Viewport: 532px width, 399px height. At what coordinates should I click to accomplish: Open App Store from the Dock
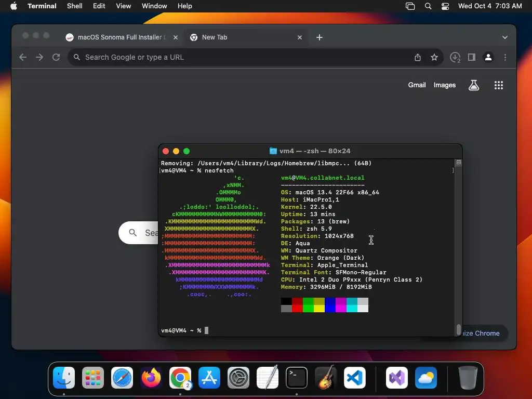pyautogui.click(x=209, y=378)
